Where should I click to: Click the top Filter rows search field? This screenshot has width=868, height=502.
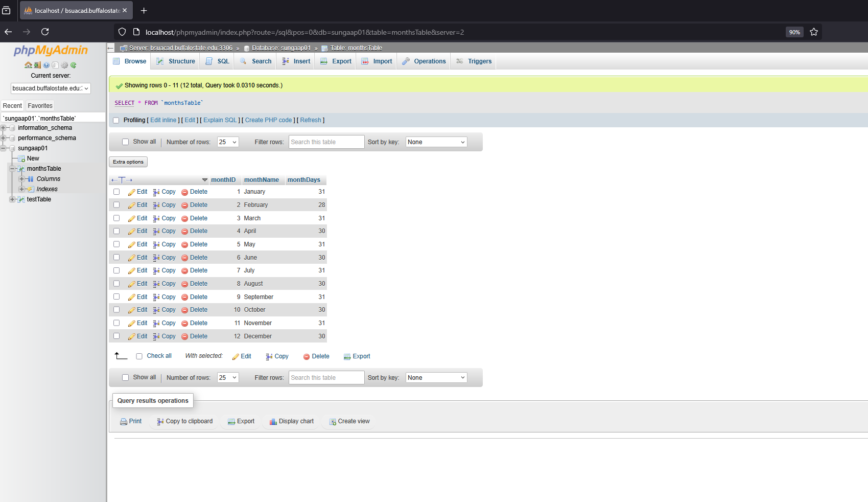coord(326,142)
